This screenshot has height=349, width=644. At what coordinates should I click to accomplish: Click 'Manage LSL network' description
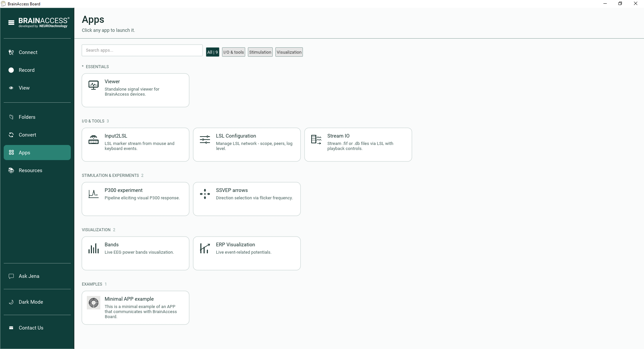point(254,146)
